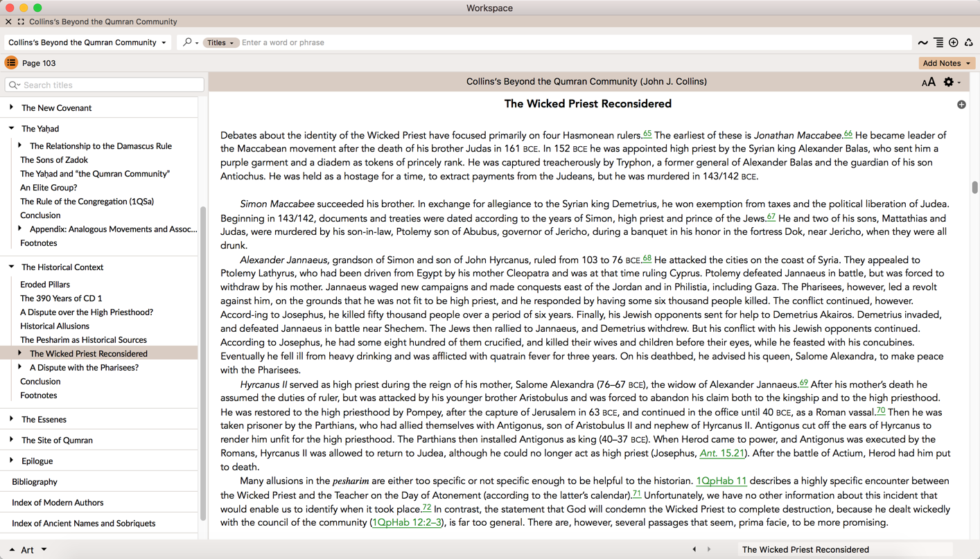
Task: Expand The New Covenant section
Action: (x=11, y=107)
